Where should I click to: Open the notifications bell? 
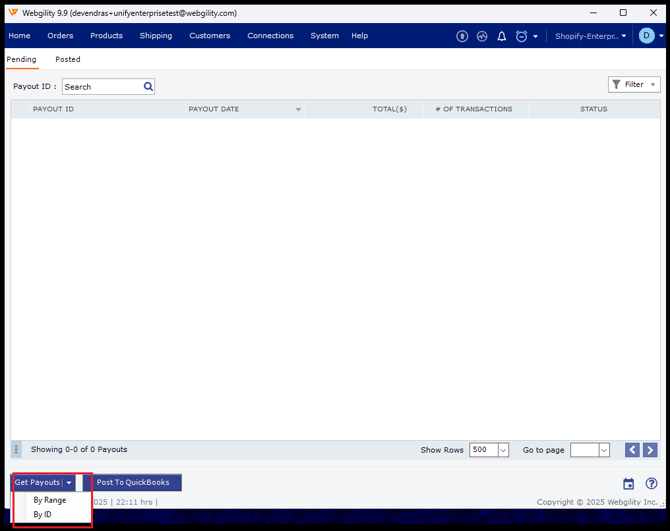click(x=502, y=36)
